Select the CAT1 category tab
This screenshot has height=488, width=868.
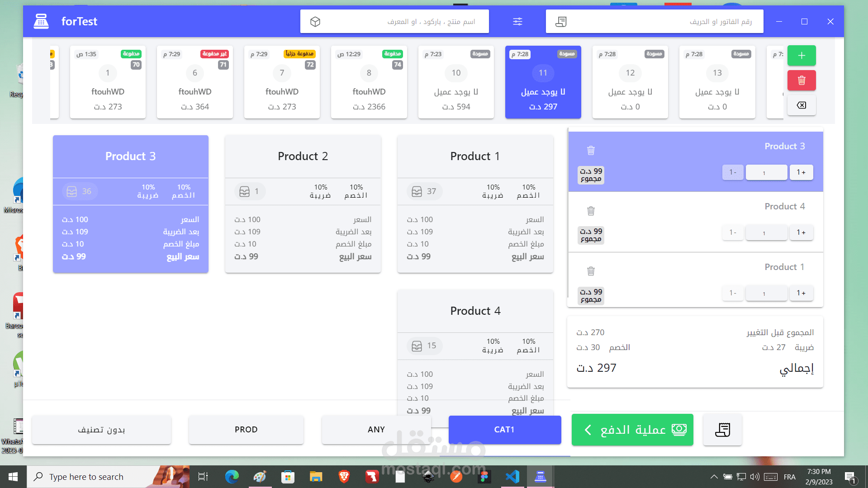point(505,430)
